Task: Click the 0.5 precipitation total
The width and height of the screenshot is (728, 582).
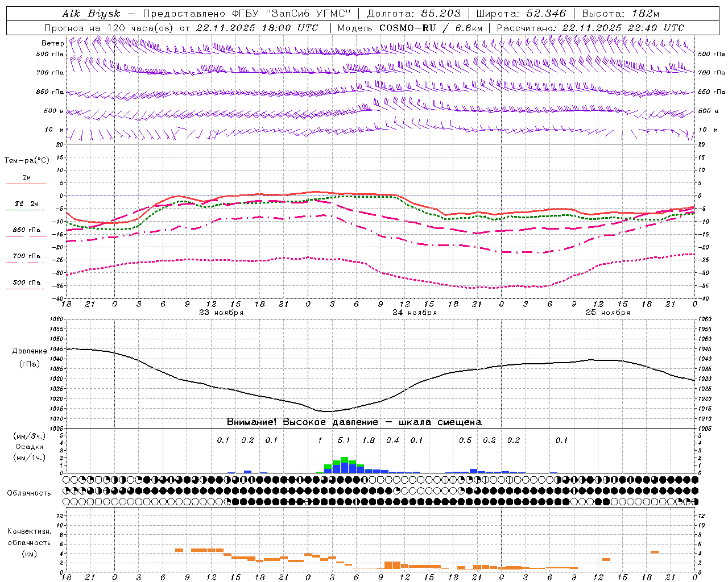Action: tap(465, 440)
